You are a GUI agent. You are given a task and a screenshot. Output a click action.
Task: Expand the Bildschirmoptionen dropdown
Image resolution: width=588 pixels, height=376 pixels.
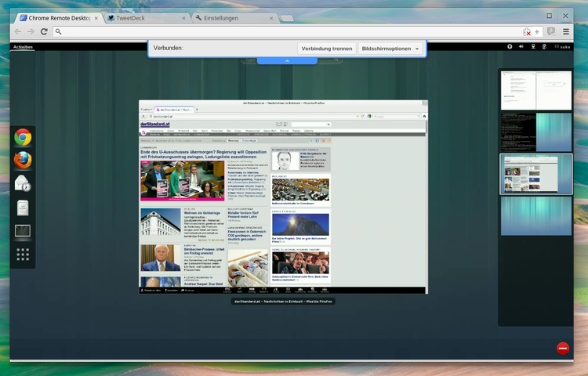(x=390, y=49)
